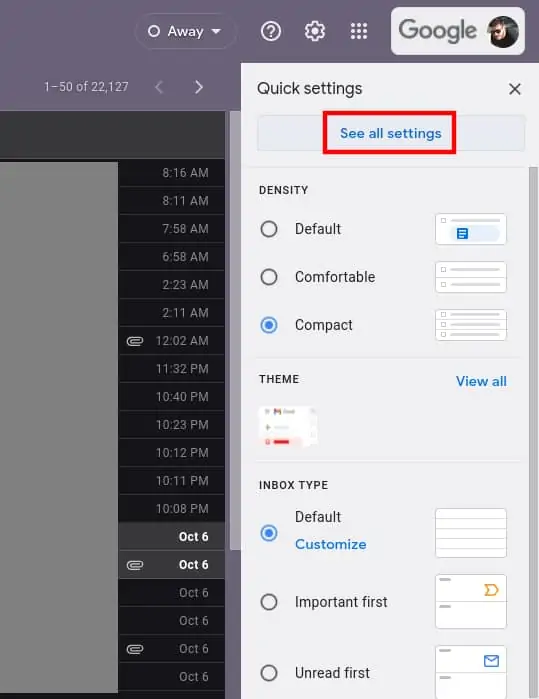Expand the Away status dropdown
Viewport: 539px width, 699px height.
[x=185, y=31]
